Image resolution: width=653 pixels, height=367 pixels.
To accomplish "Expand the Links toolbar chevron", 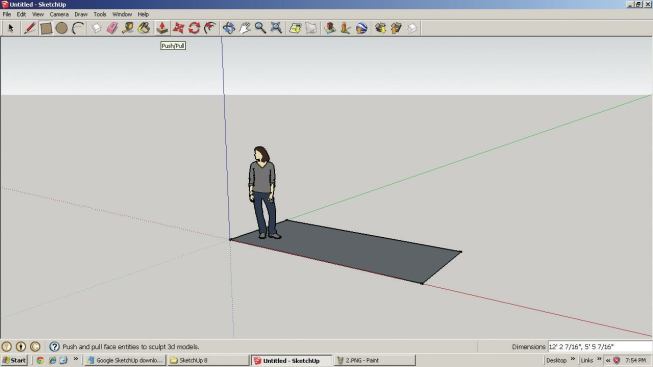I will tap(599, 359).
